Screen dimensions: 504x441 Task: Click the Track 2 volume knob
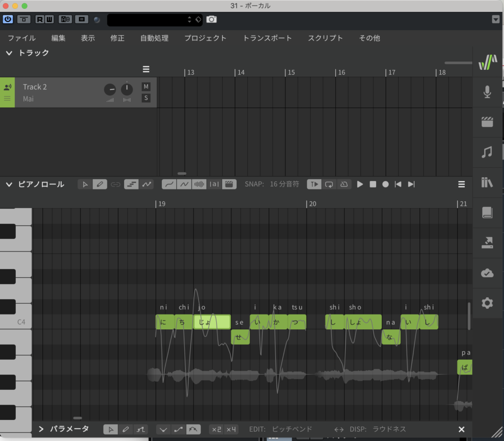pos(110,90)
